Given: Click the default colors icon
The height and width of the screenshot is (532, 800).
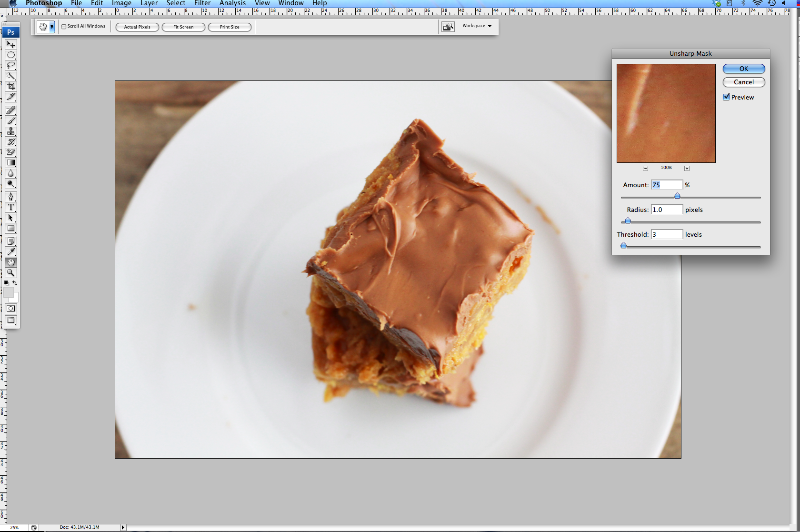Looking at the screenshot, I should click(7, 283).
